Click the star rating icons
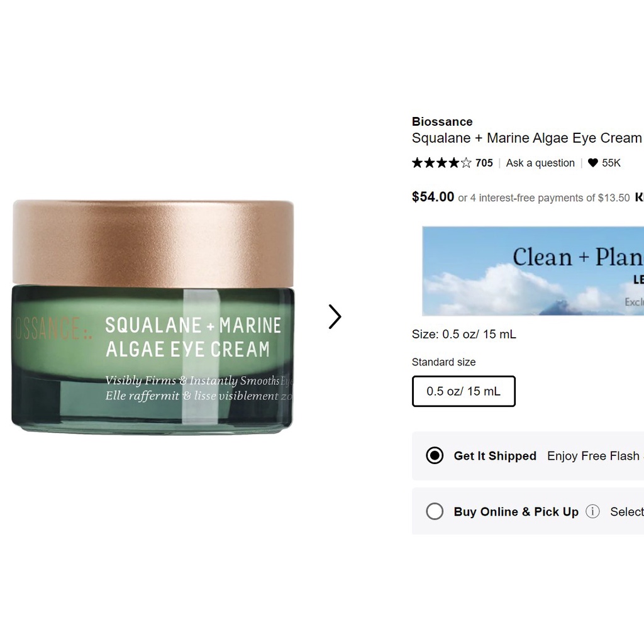The height and width of the screenshot is (644, 644). pos(441,163)
